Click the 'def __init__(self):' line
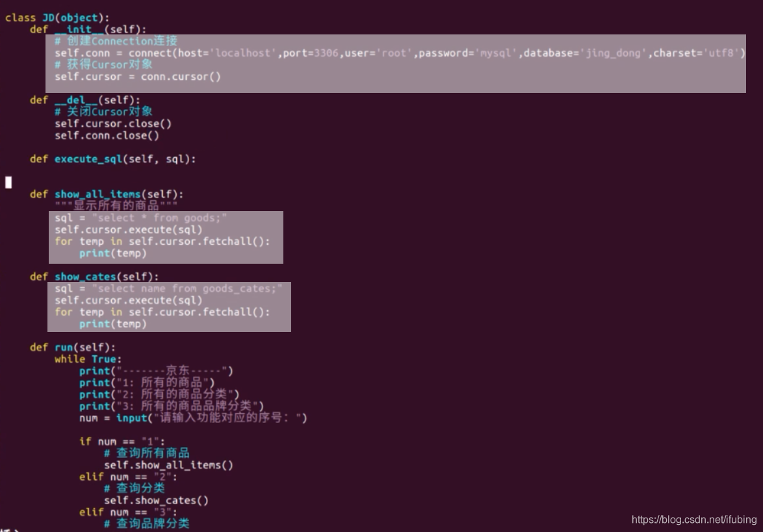763x532 pixels. [x=88, y=29]
